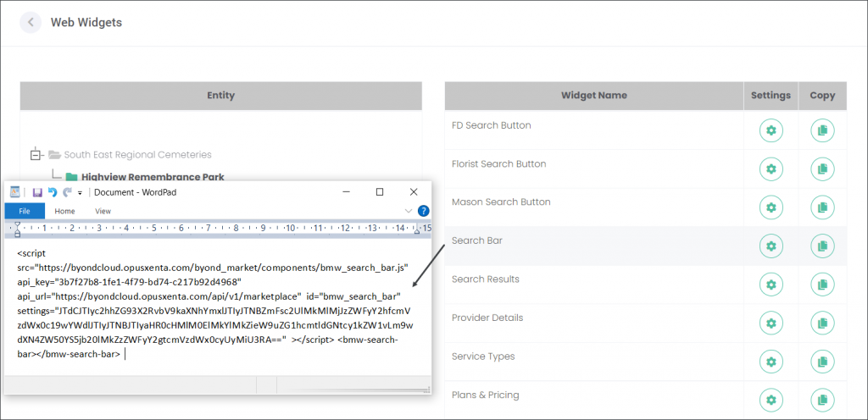Select the Search Results row name

tap(486, 279)
